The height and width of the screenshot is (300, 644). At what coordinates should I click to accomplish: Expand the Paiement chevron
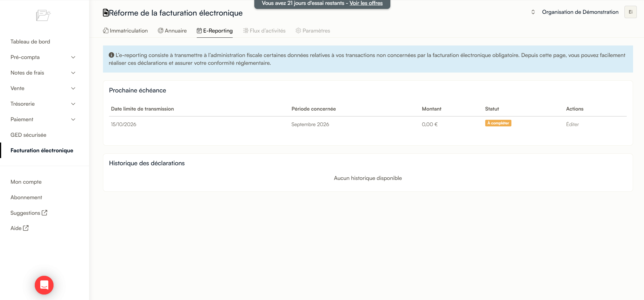pos(73,119)
